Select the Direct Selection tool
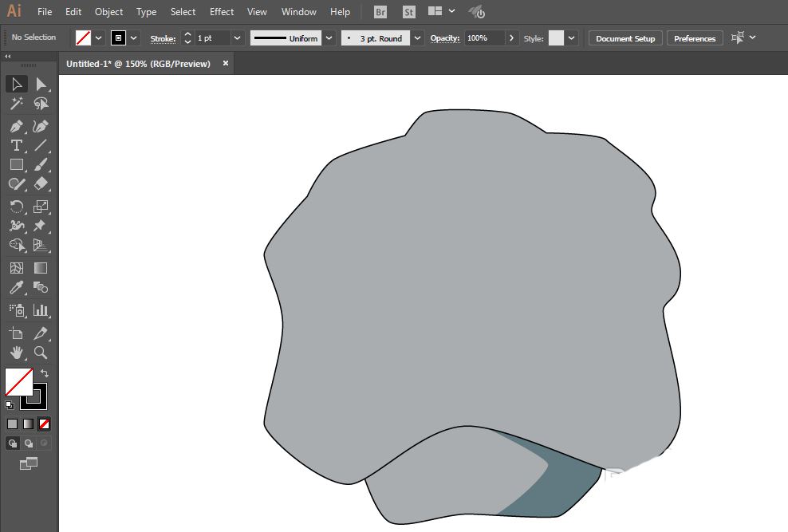The height and width of the screenshot is (532, 788). [x=41, y=84]
